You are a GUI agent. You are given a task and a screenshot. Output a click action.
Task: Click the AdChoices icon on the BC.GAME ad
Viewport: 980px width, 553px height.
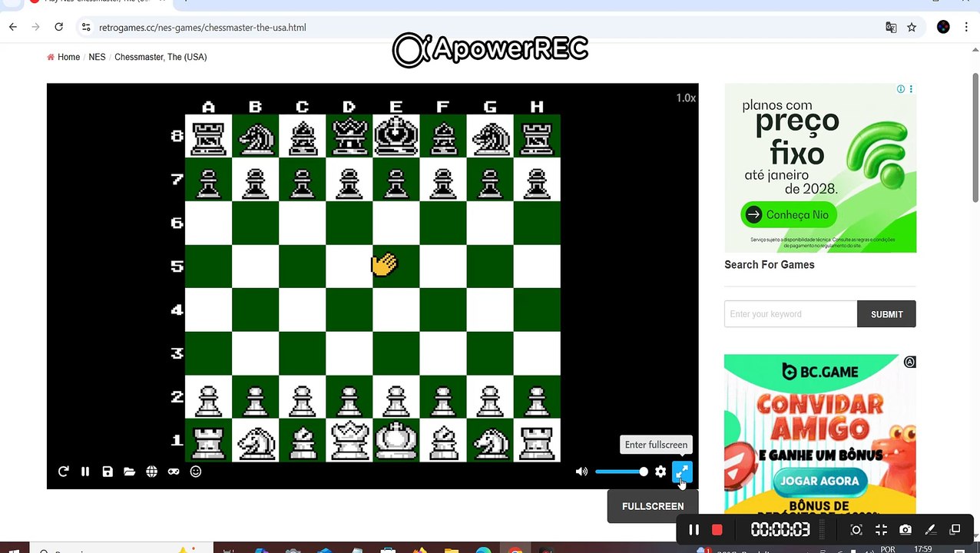(x=910, y=362)
